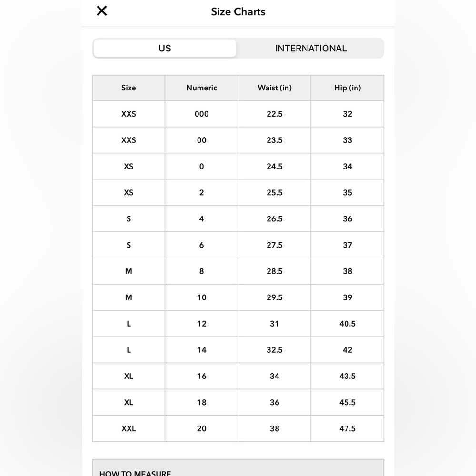Image resolution: width=476 pixels, height=476 pixels.
Task: Select the numeric size 14 cell
Action: 201,350
